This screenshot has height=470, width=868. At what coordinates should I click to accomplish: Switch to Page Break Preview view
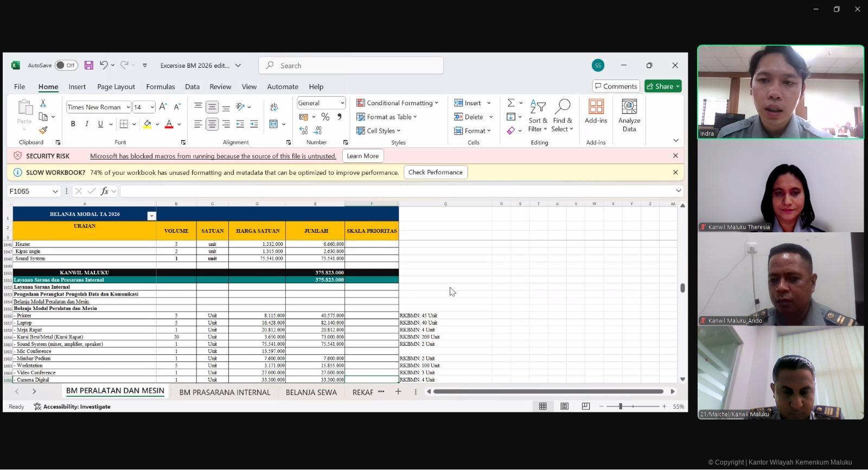585,407
